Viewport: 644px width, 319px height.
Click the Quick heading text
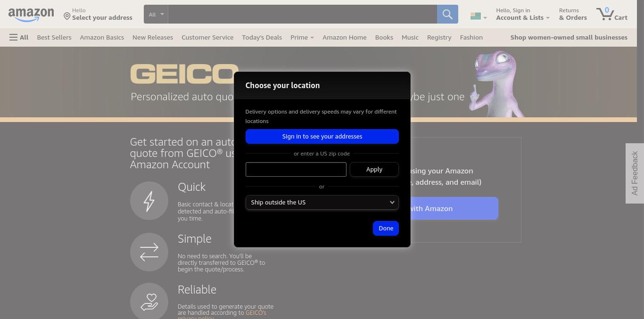(191, 187)
